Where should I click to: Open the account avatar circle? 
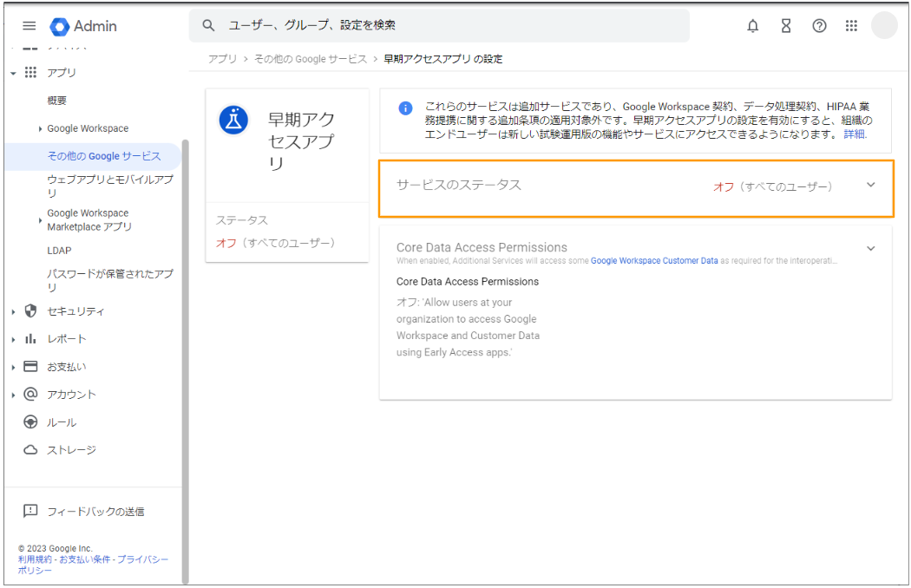[x=884, y=25]
